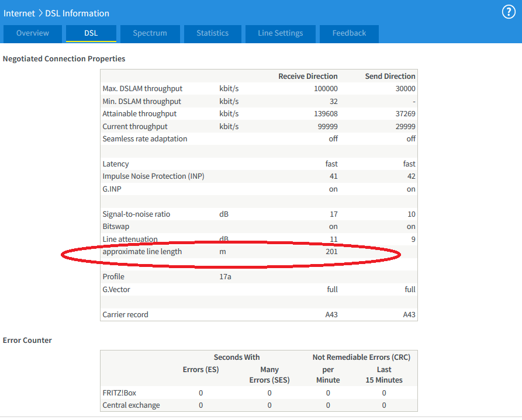This screenshot has height=420, width=522.
Task: Click the Receive Direction column header
Action: 307,76
